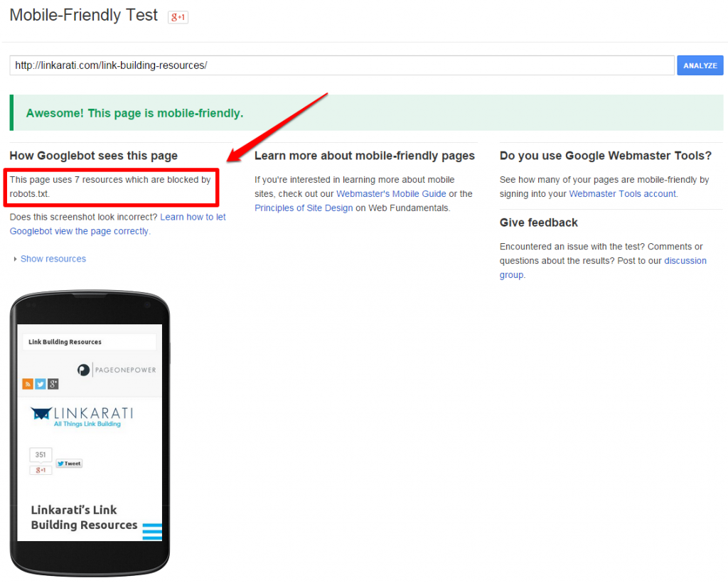
Task: Click "Mobile-Friendly Test" page title
Action: pyautogui.click(x=84, y=16)
